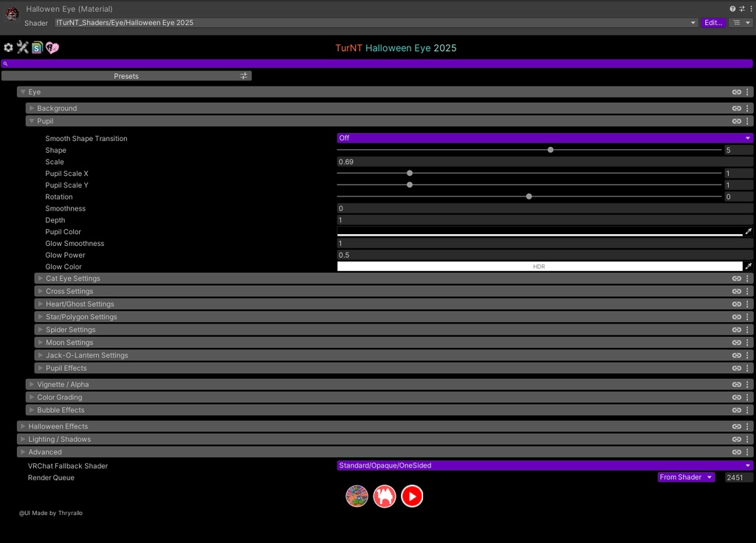Click link icon on Cross Settings
Screen dimensions: 756x543
coord(737,292)
